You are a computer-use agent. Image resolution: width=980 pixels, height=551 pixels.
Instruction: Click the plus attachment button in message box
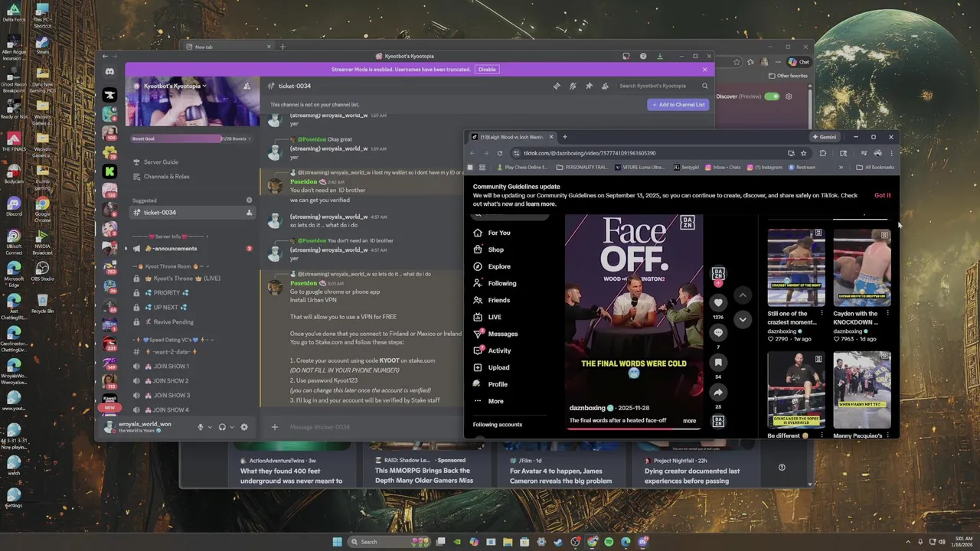point(275,427)
